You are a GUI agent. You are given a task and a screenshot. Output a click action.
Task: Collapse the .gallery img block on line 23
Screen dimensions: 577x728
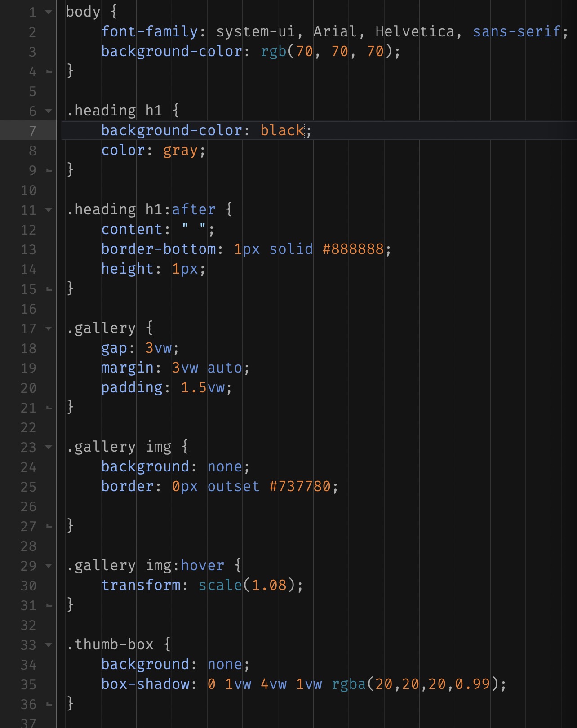click(49, 447)
